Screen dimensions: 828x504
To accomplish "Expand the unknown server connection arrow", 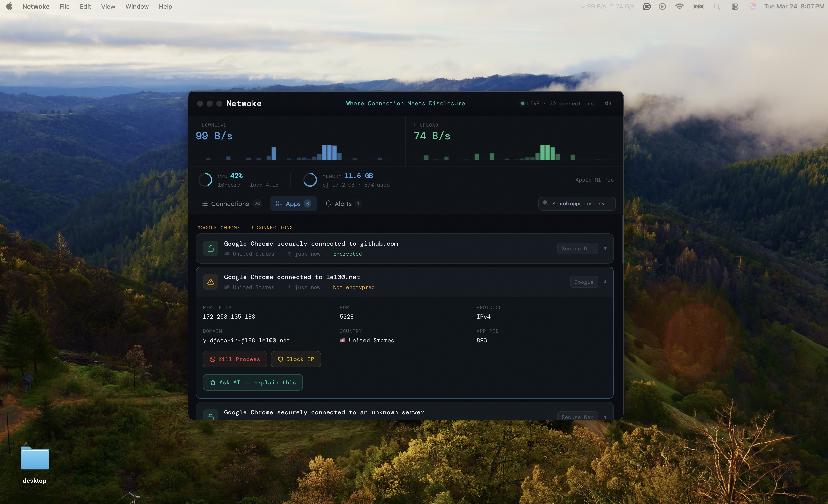I will click(605, 417).
